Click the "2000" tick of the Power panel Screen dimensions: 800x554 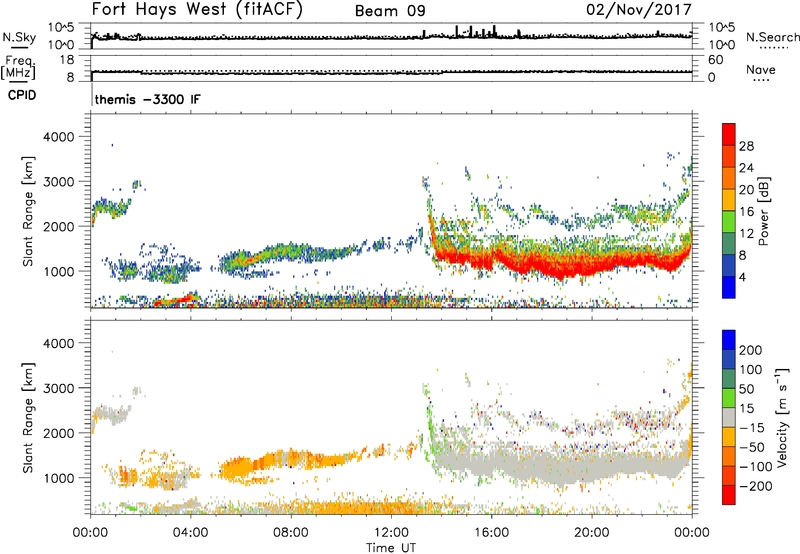59,226
